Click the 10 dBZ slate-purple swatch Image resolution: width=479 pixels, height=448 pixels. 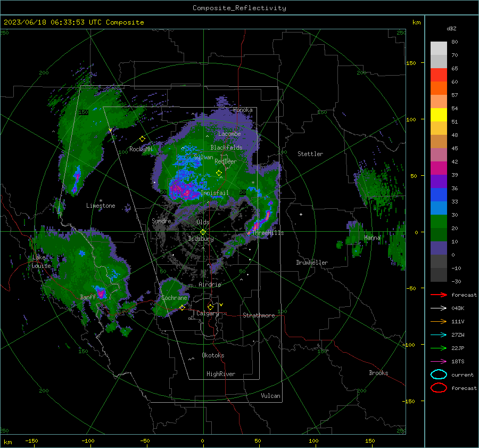click(439, 248)
